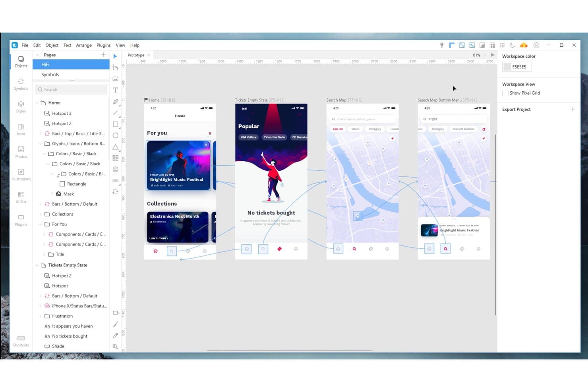588x392 pixels.
Task: Open the File menu
Action: click(25, 45)
